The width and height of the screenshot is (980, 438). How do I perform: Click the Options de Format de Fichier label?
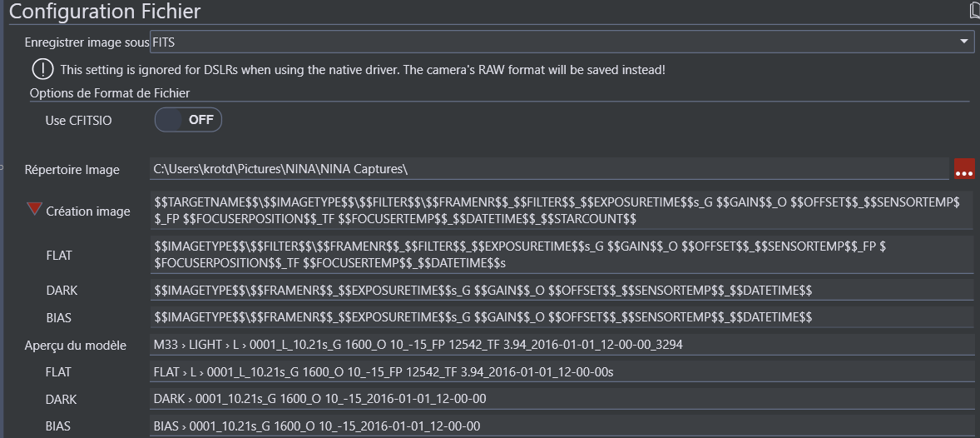pos(110,93)
